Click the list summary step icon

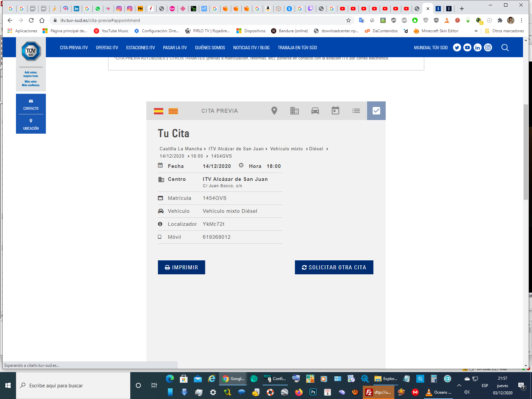(x=356, y=111)
